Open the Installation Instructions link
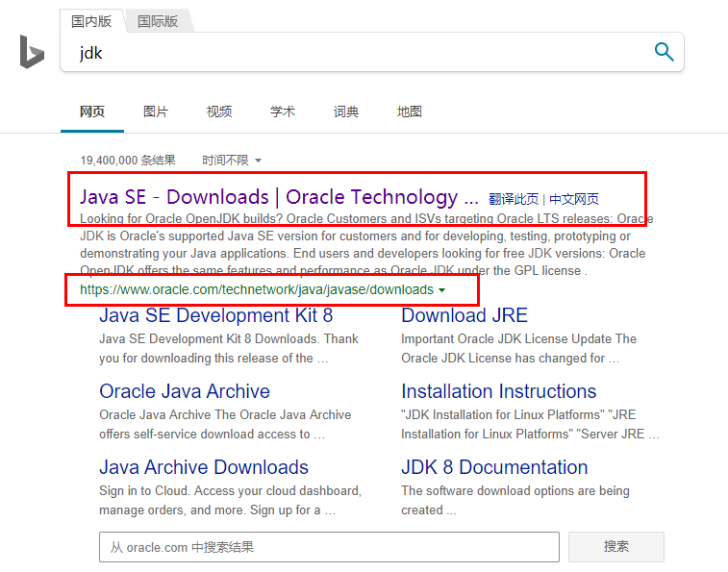The width and height of the screenshot is (728, 572). [x=499, y=391]
